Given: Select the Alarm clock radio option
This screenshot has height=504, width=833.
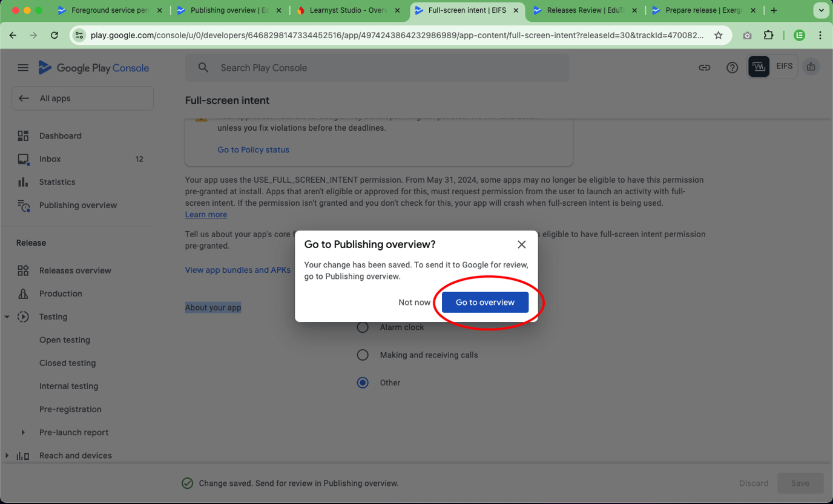Looking at the screenshot, I should (x=363, y=327).
